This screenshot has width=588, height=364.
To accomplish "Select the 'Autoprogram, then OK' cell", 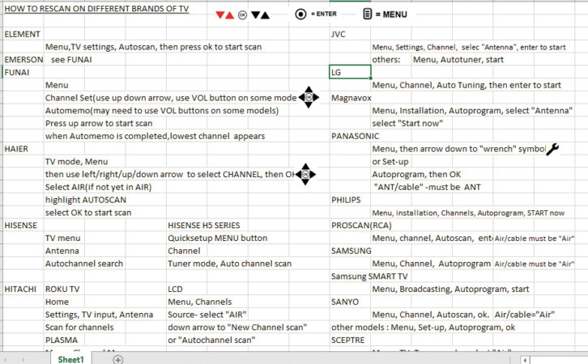I will pyautogui.click(x=416, y=174).
